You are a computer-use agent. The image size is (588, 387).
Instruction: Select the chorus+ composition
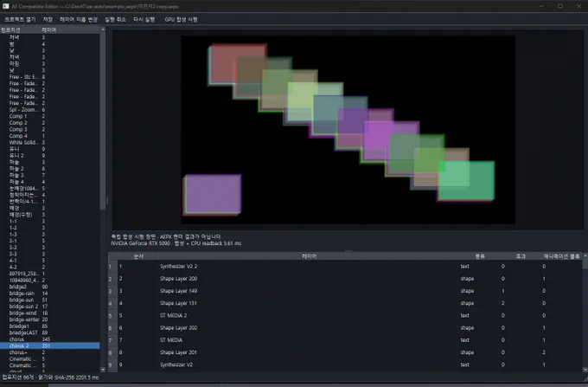click(50, 352)
